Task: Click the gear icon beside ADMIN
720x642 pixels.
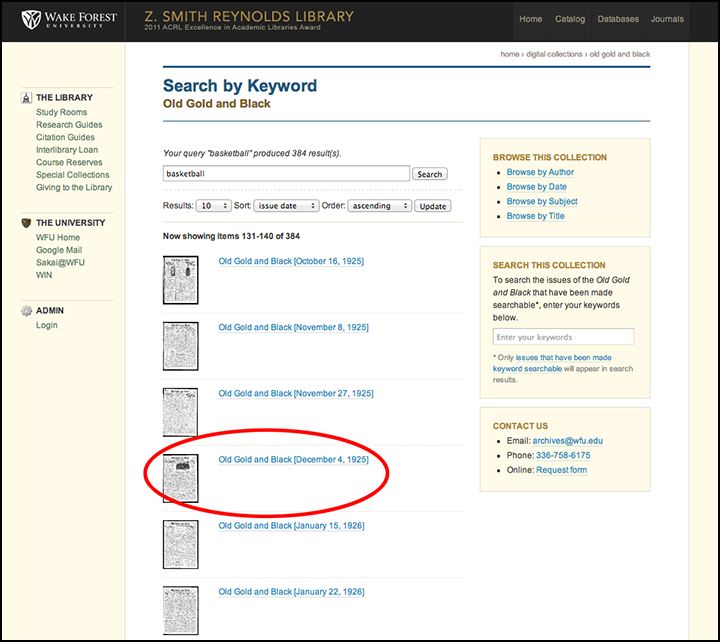Action: (26, 311)
